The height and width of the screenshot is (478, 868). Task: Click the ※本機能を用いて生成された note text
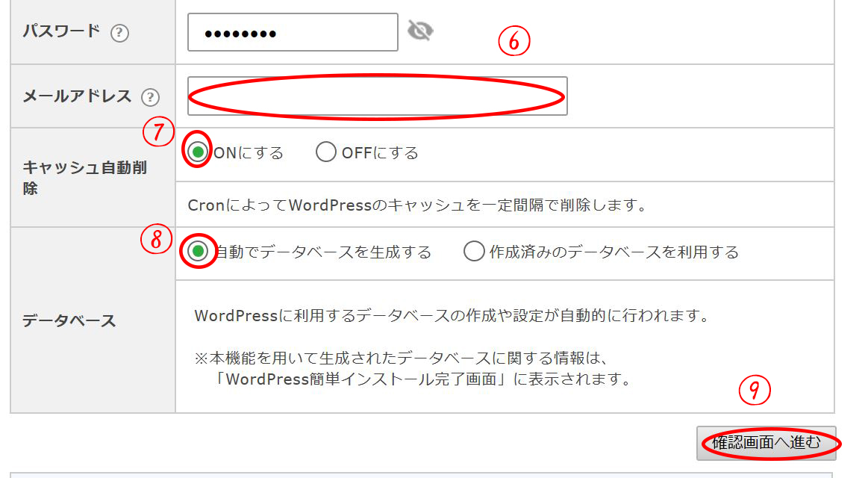(413, 368)
